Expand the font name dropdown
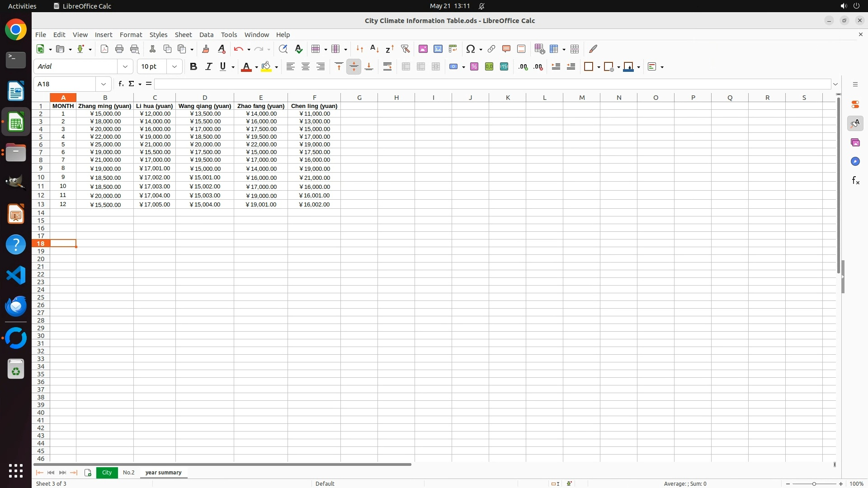Screen dimensions: 868x488 [125, 67]
